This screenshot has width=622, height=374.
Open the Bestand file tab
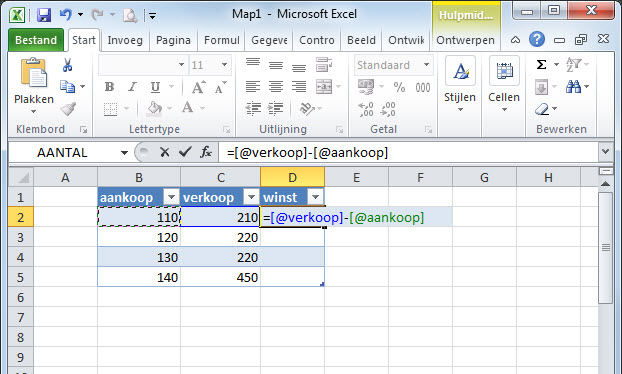pyautogui.click(x=36, y=40)
